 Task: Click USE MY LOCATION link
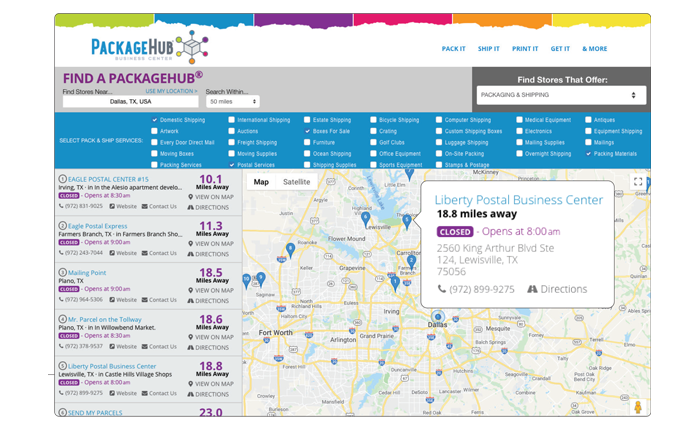[x=171, y=91]
